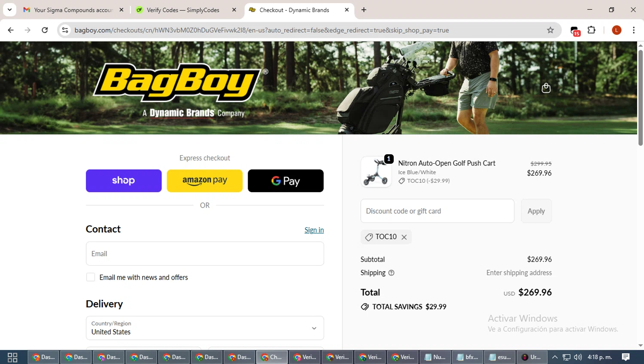
Task: Open the volume speaker tray icon
Action: coord(578,357)
